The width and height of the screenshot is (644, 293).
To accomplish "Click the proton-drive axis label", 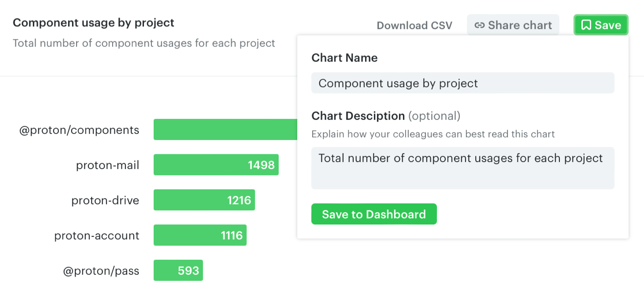I will [105, 200].
